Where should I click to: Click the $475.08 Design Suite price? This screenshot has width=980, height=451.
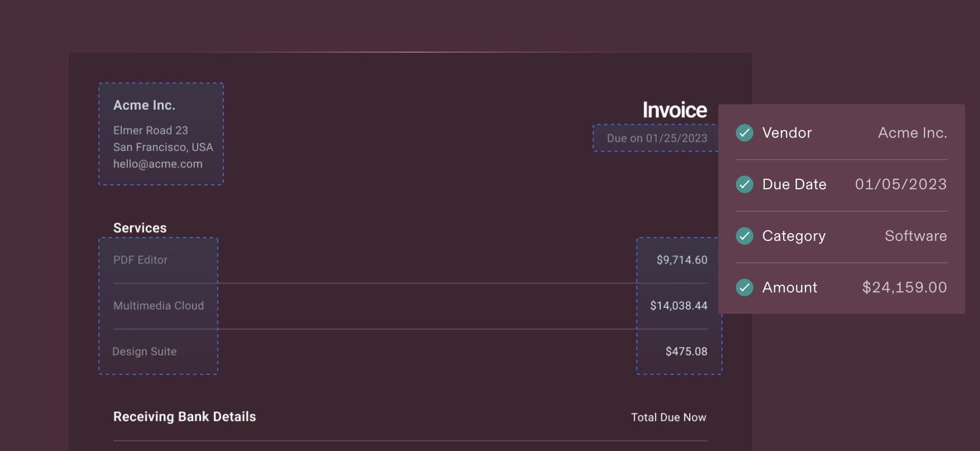coord(686,352)
